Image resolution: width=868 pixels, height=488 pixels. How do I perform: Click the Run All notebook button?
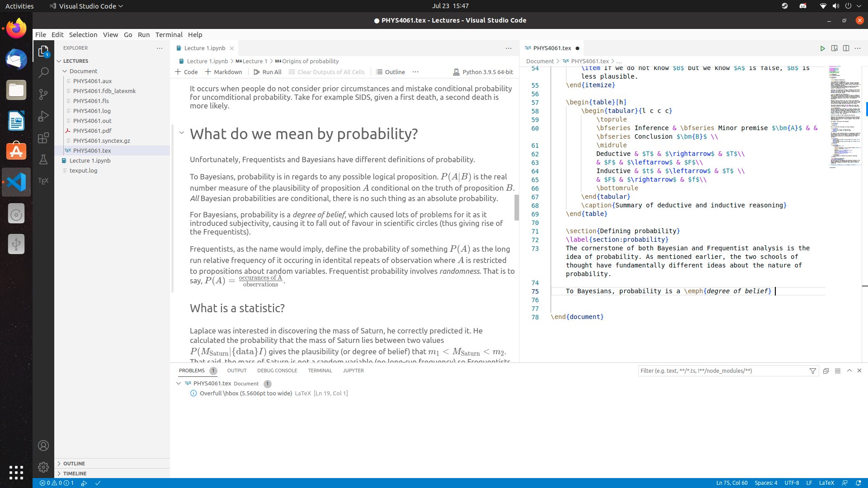click(x=267, y=72)
